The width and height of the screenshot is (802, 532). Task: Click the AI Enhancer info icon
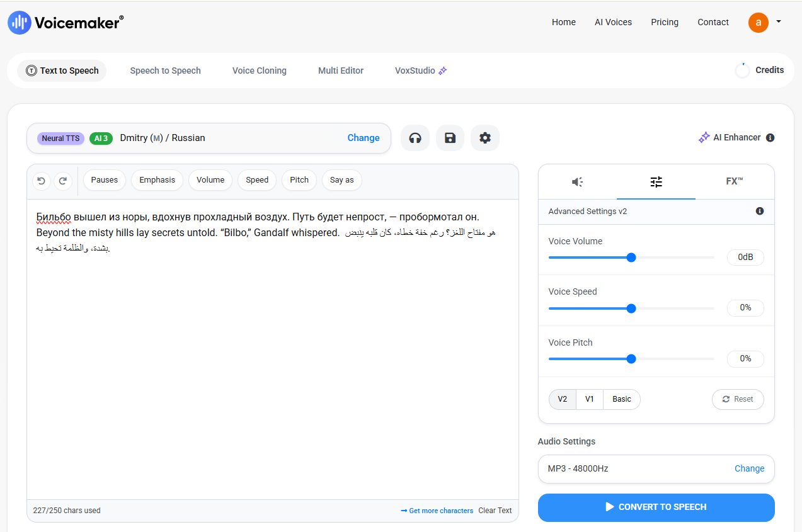tap(770, 138)
